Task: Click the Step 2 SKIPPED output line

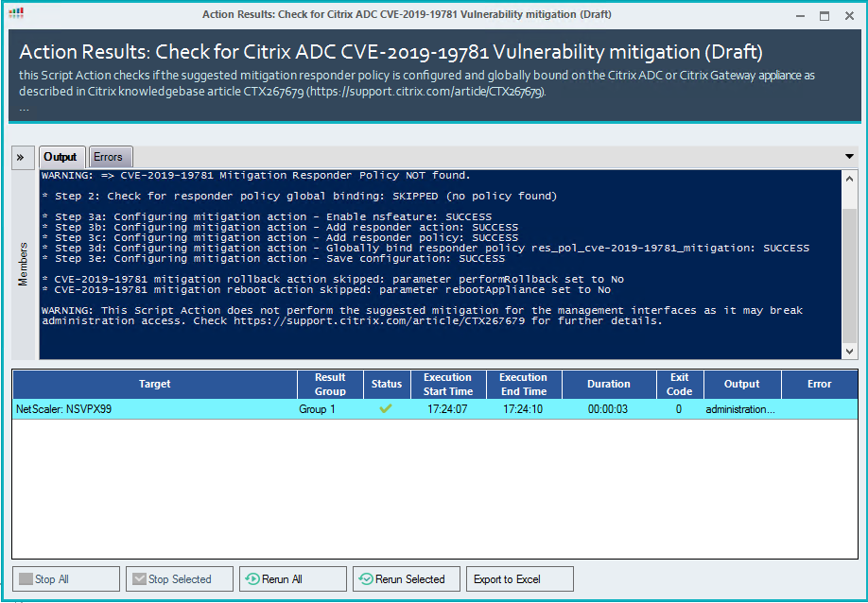Action: click(300, 196)
